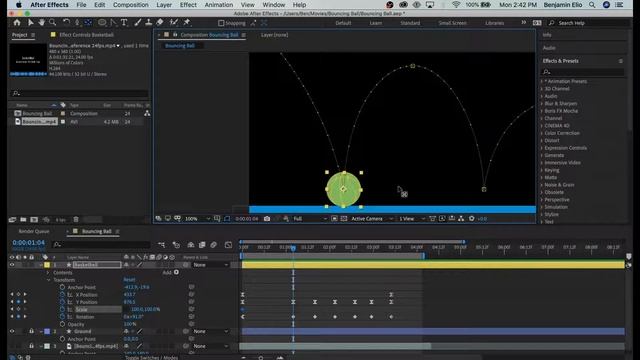The height and width of the screenshot is (360, 640).
Task: Click the blue current time indicator
Action: [x=293, y=248]
